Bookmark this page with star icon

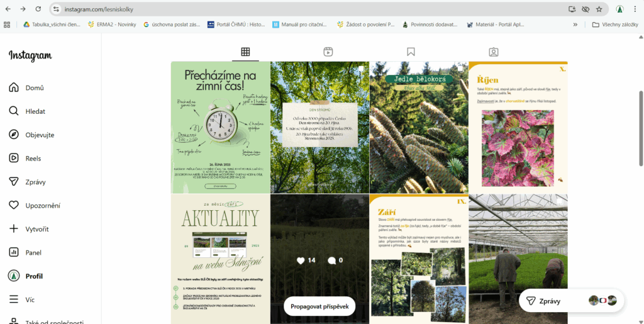coord(599,9)
